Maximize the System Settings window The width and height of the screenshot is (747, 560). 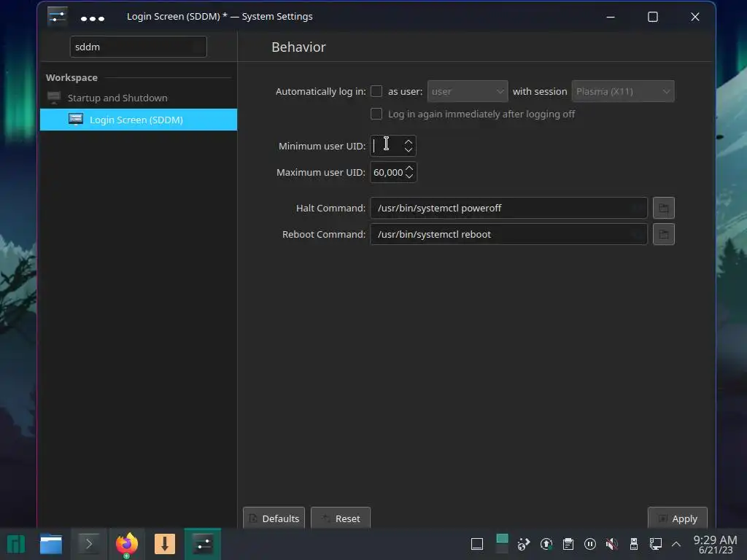pyautogui.click(x=653, y=17)
